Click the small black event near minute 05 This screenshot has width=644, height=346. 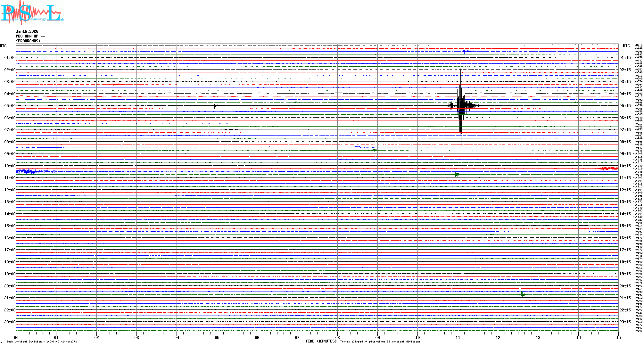pos(215,105)
